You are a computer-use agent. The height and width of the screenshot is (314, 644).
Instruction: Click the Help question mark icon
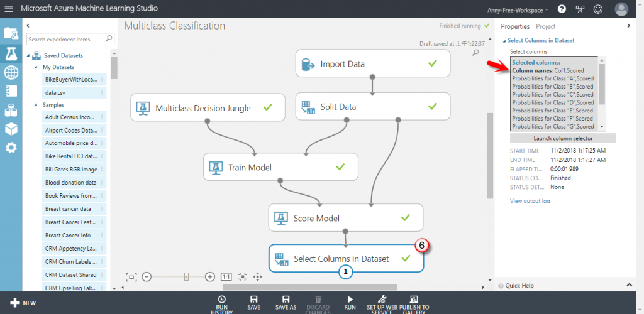tap(562, 9)
